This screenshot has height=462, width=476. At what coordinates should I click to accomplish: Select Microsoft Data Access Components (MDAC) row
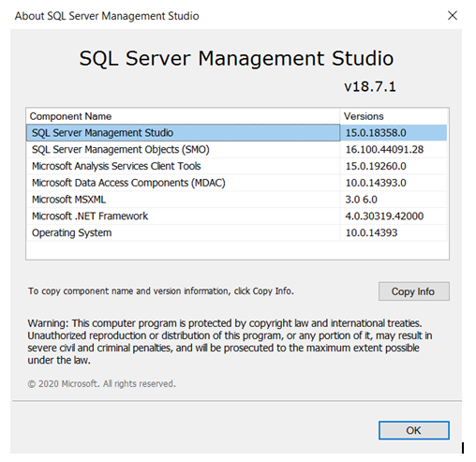237,183
